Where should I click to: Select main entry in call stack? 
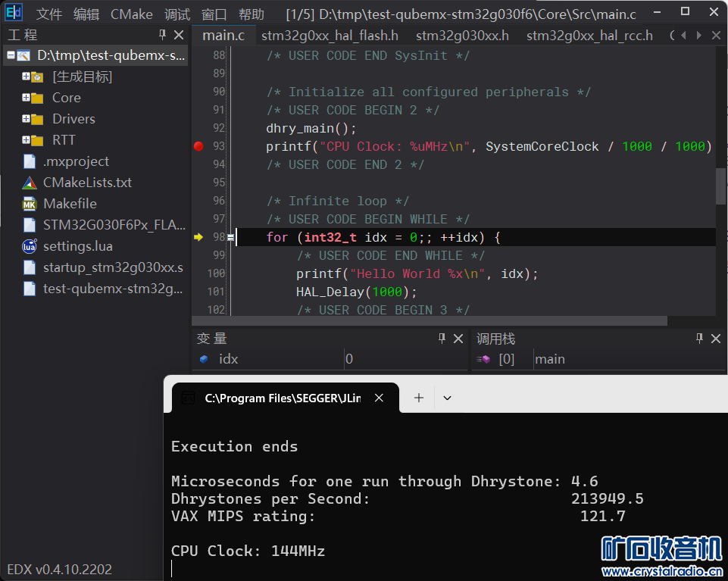[x=550, y=359]
